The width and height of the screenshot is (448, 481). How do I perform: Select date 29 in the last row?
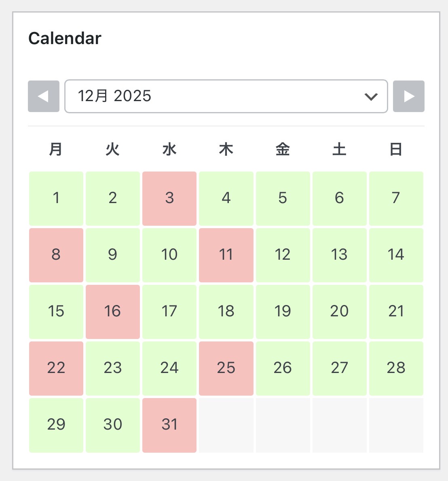[56, 425]
